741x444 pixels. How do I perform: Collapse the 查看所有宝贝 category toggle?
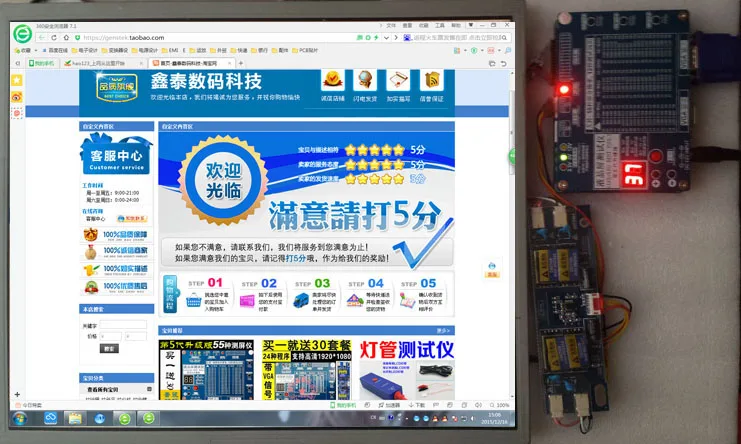click(149, 389)
